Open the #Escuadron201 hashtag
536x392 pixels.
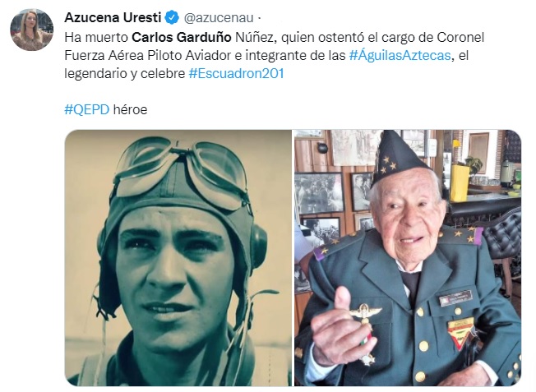236,73
